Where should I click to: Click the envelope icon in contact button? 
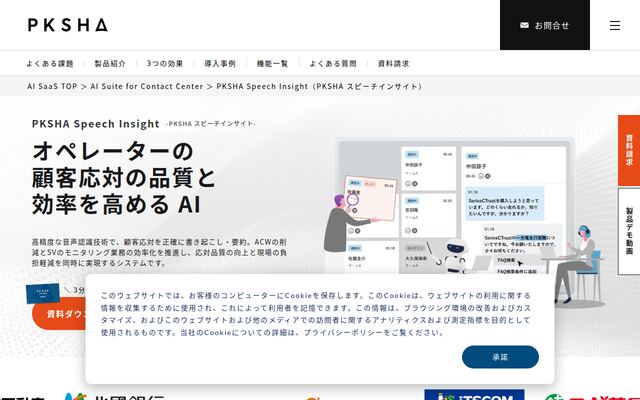click(524, 25)
